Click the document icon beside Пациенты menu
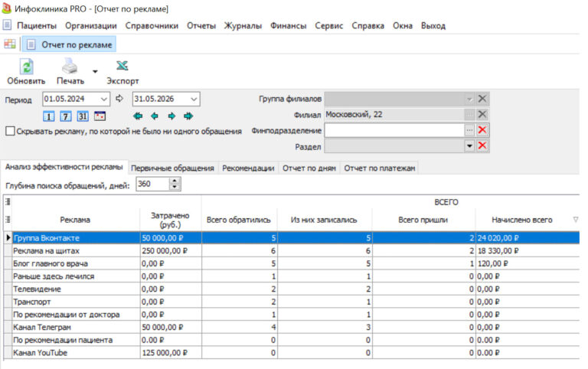588x369 pixels. click(x=7, y=25)
